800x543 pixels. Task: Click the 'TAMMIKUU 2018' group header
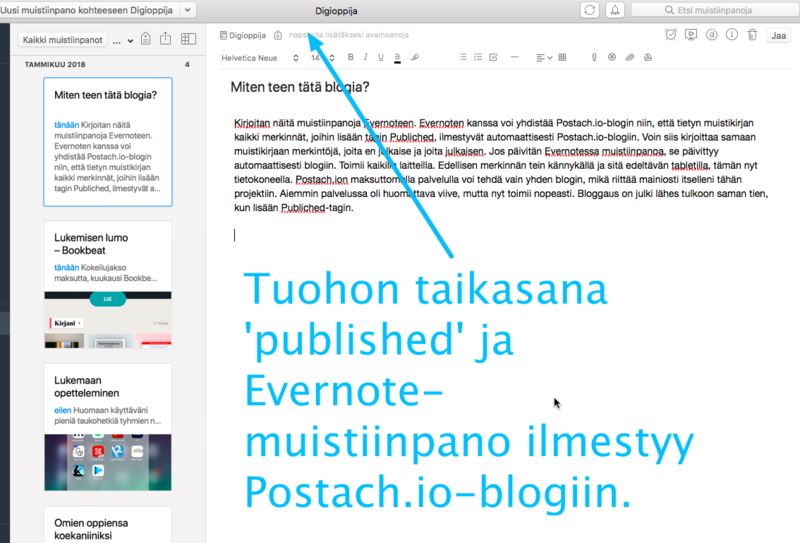click(55, 64)
